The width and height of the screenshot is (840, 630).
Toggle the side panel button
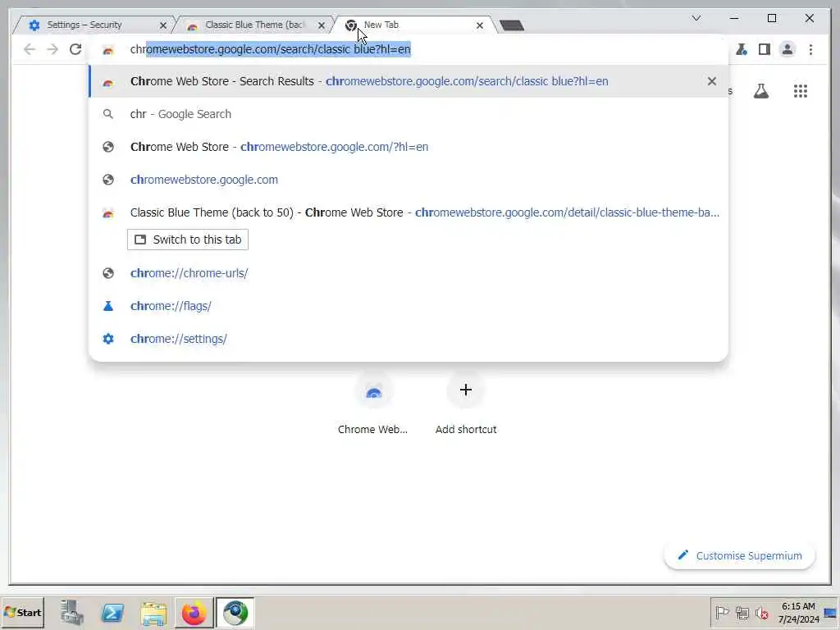pyautogui.click(x=765, y=49)
